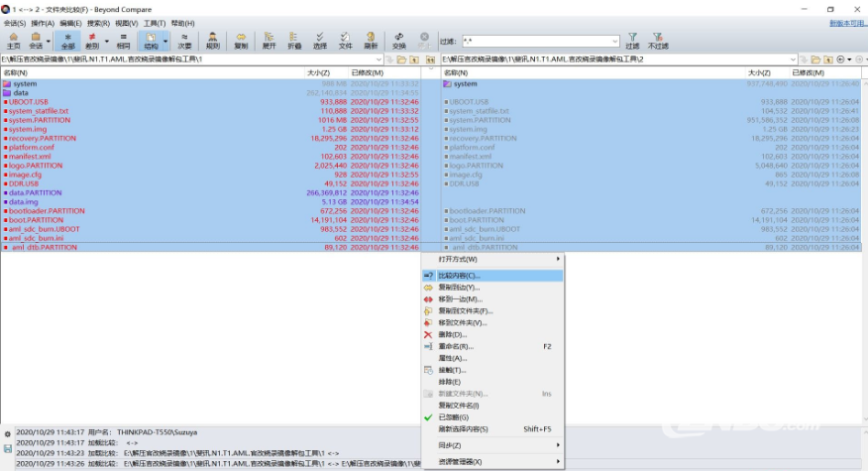Show same files with 相同 button
The image size is (868, 471).
pos(124,41)
